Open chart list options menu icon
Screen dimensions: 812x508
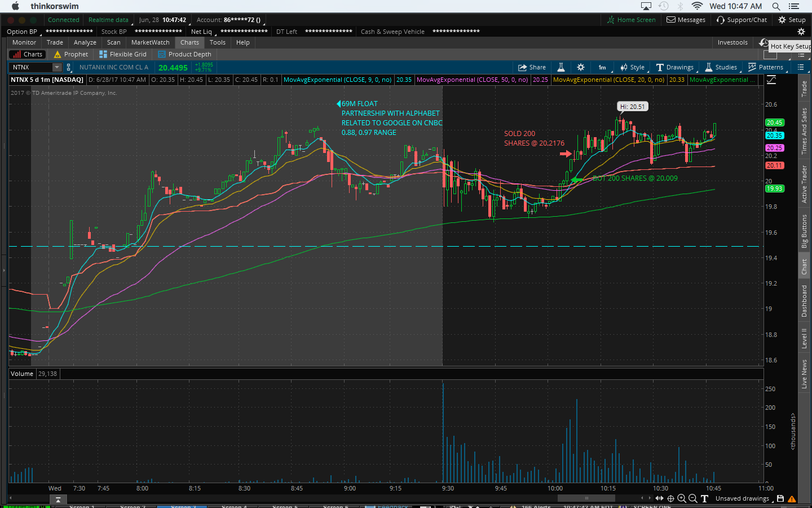pos(801,67)
